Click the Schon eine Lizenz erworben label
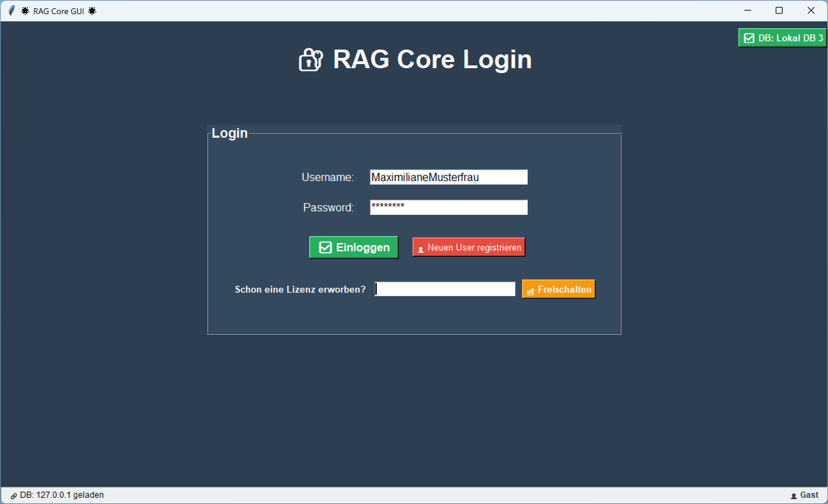This screenshot has width=828, height=504. [x=300, y=289]
